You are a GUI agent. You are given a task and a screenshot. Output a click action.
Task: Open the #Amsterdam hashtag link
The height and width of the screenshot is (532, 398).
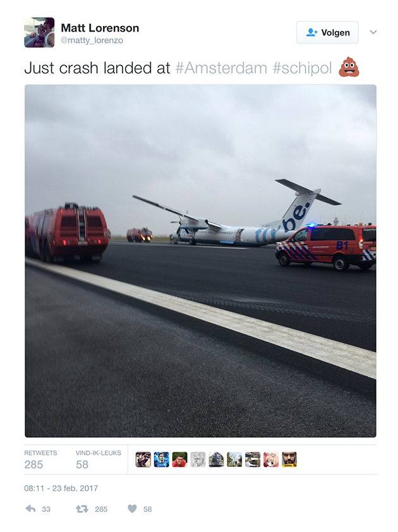coord(221,68)
